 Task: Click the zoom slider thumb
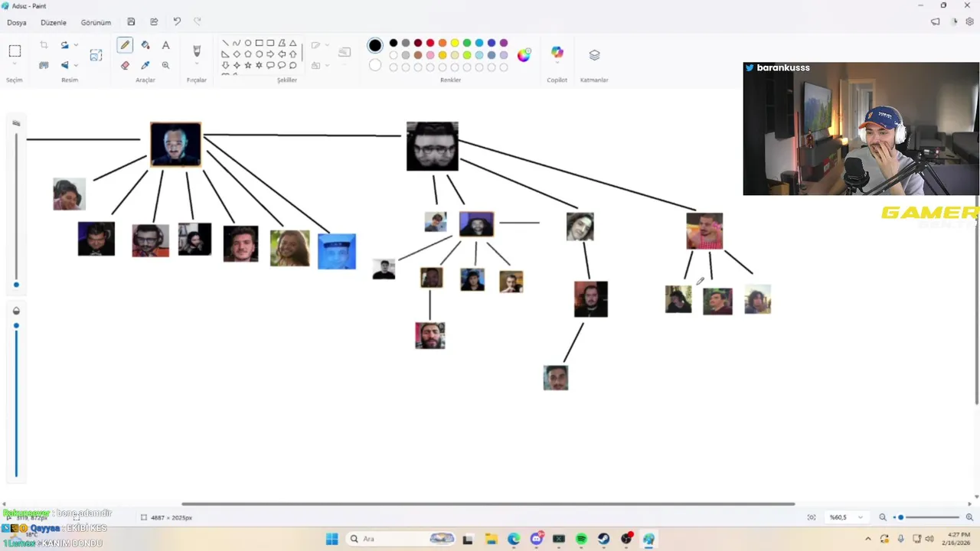tap(901, 517)
